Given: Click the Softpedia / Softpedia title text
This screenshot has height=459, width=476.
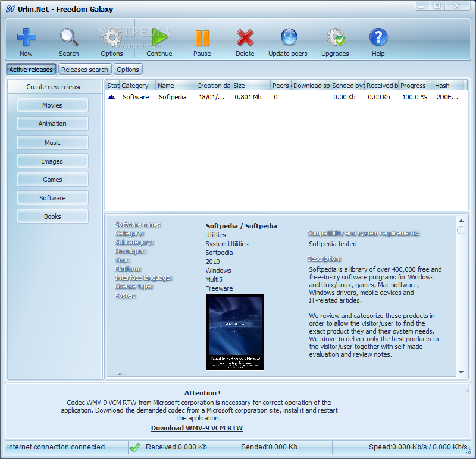Looking at the screenshot, I should tap(242, 226).
